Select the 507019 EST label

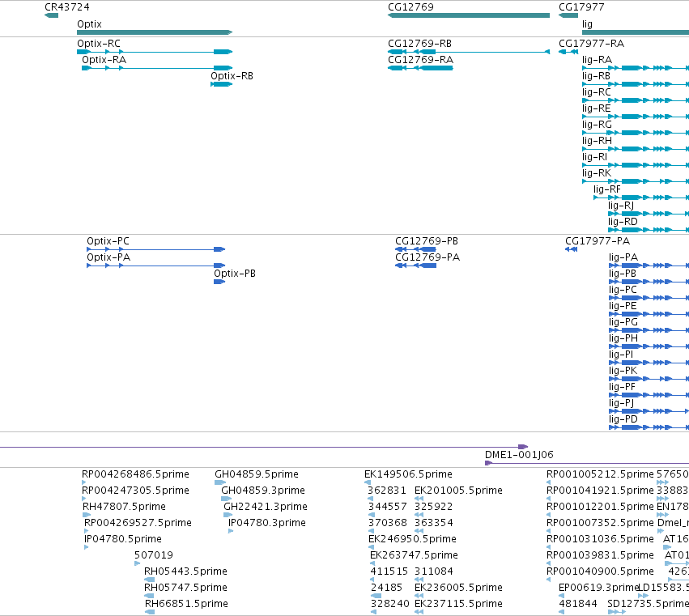154,555
